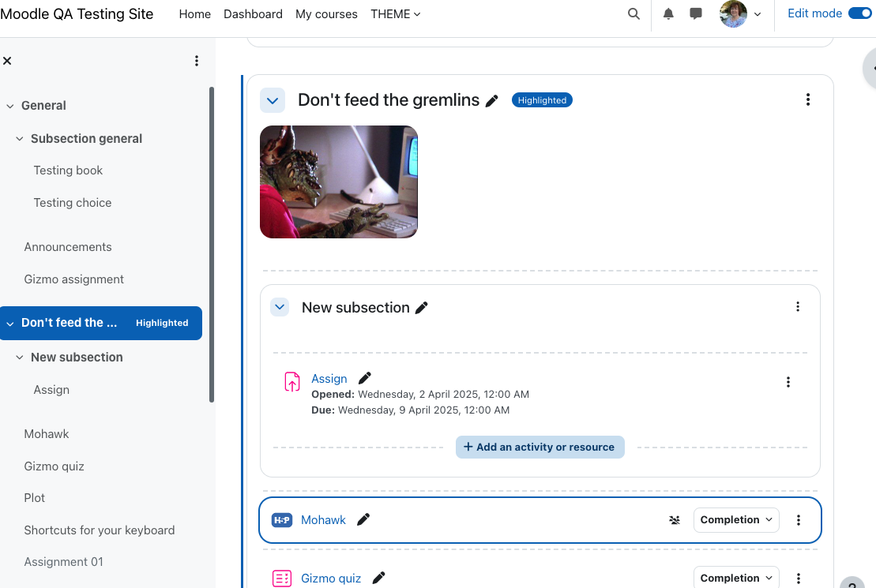Screen dimensions: 876x588
Task: Select Testing book in course index
Action: click(68, 170)
